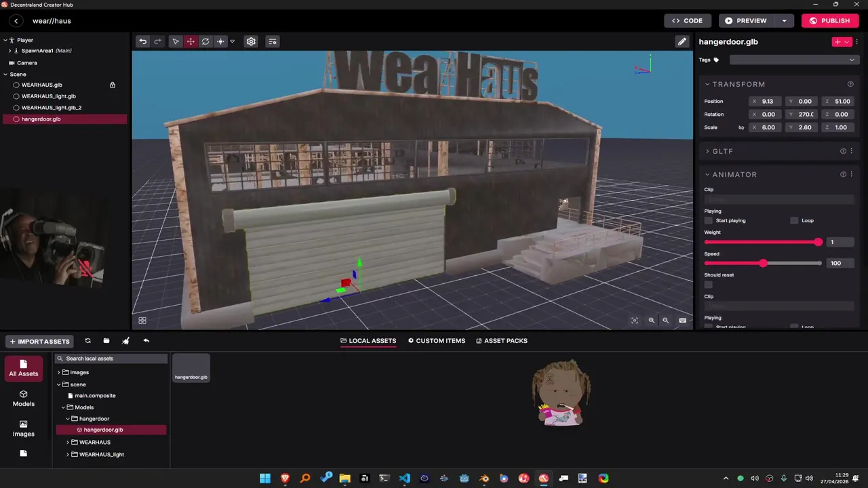
Task: Collapse the TRANSFORM section
Action: [707, 84]
